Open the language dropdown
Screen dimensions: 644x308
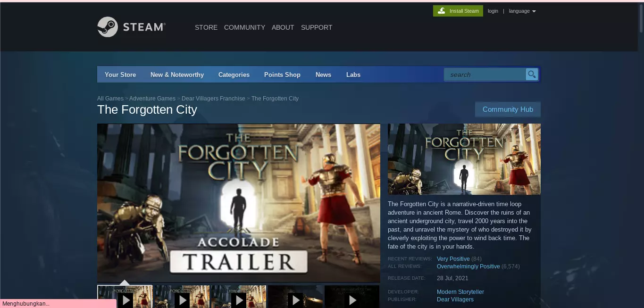(x=522, y=11)
